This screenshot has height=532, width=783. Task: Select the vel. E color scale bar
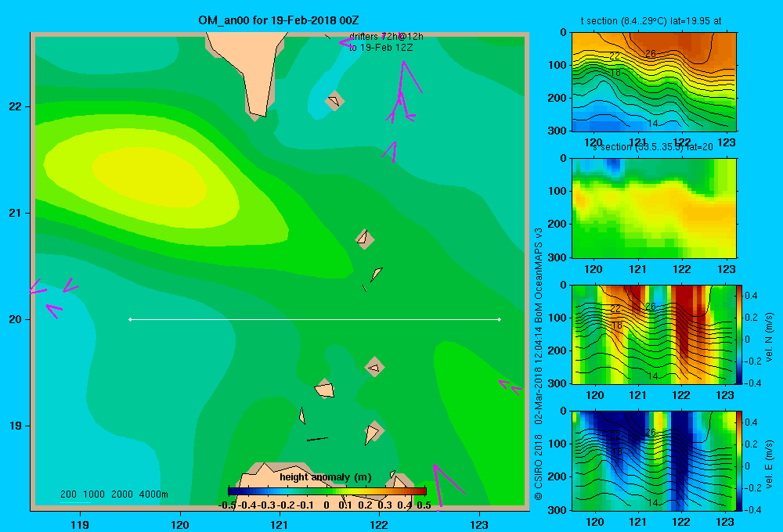tap(739, 461)
